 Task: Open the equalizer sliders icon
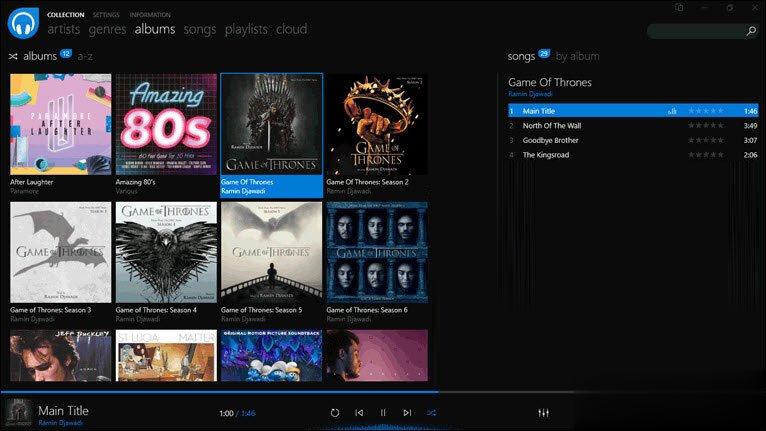(x=543, y=413)
